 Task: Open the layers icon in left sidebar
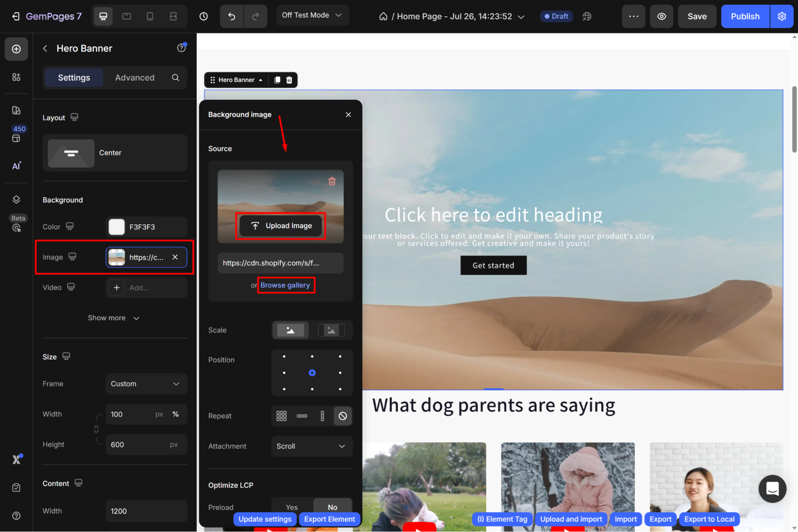(16, 200)
